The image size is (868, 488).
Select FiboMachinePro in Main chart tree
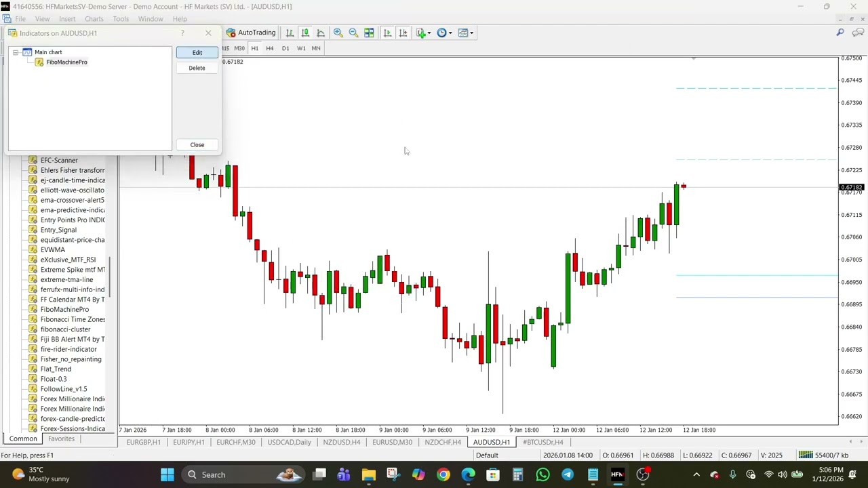point(66,62)
